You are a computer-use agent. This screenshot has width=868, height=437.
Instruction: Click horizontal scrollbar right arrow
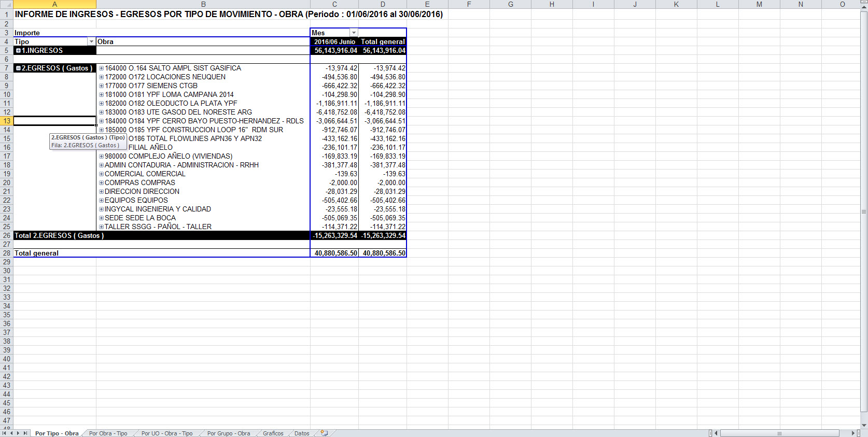coord(853,433)
